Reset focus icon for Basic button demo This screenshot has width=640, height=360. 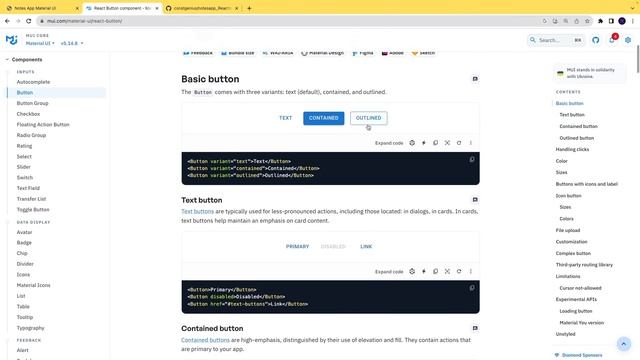[447, 143]
